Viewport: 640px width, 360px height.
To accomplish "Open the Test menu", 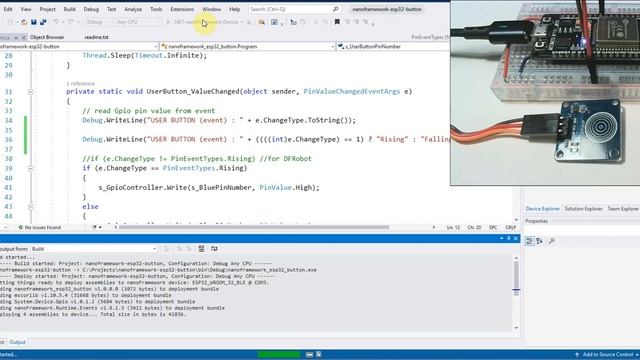I will (x=111, y=9).
